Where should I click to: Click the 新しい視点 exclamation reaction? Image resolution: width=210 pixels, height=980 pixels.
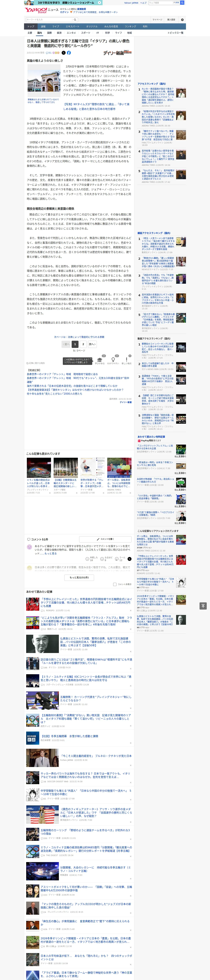127,359
